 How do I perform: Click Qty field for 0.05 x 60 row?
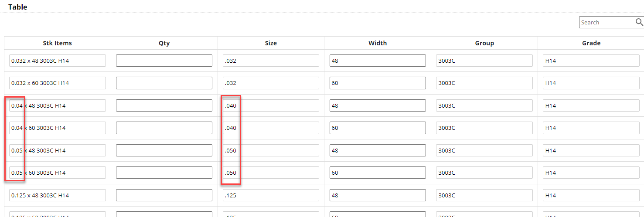tap(164, 173)
